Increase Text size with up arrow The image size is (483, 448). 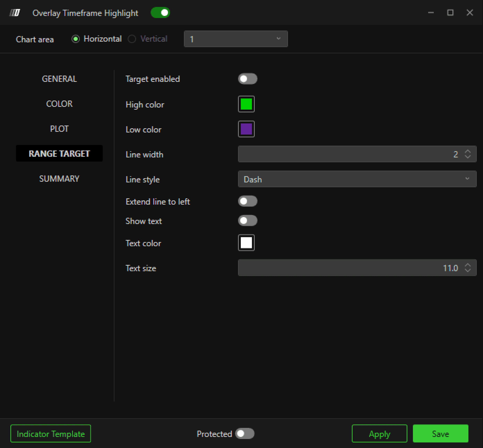(468, 265)
